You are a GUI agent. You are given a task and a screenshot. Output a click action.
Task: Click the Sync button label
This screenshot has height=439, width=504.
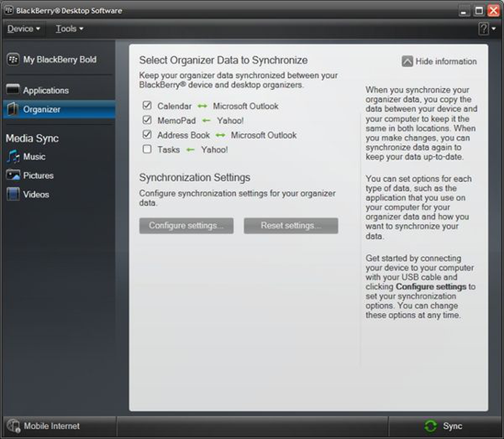[x=453, y=426]
